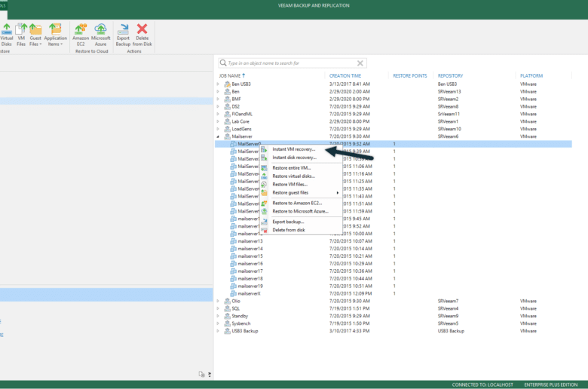
Task: Click the Mailserver job icon
Action: 227,136
